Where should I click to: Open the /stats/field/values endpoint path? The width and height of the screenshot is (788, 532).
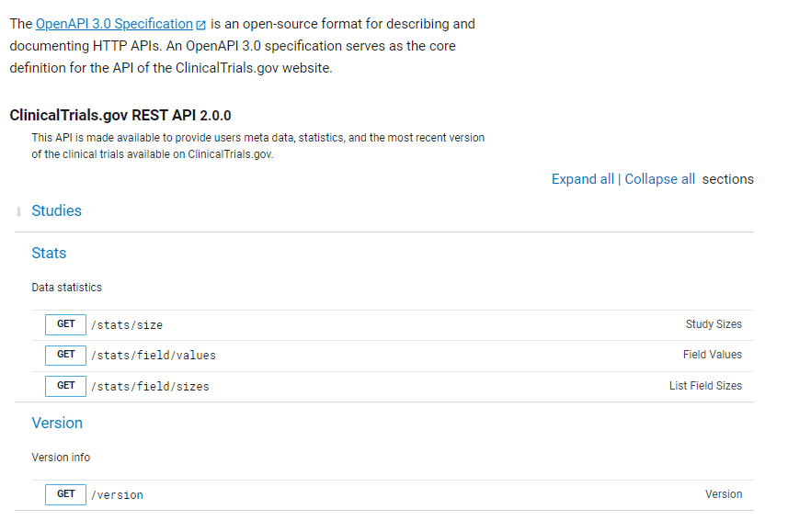coord(154,356)
